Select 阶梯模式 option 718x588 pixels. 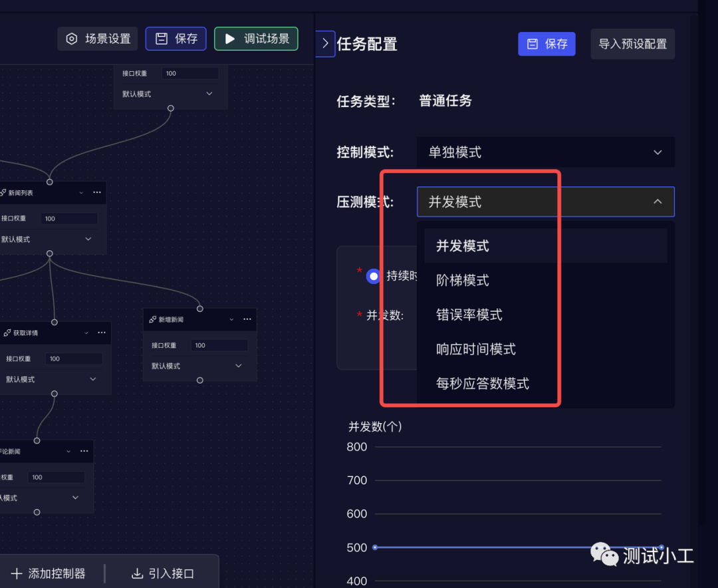pyautogui.click(x=545, y=280)
